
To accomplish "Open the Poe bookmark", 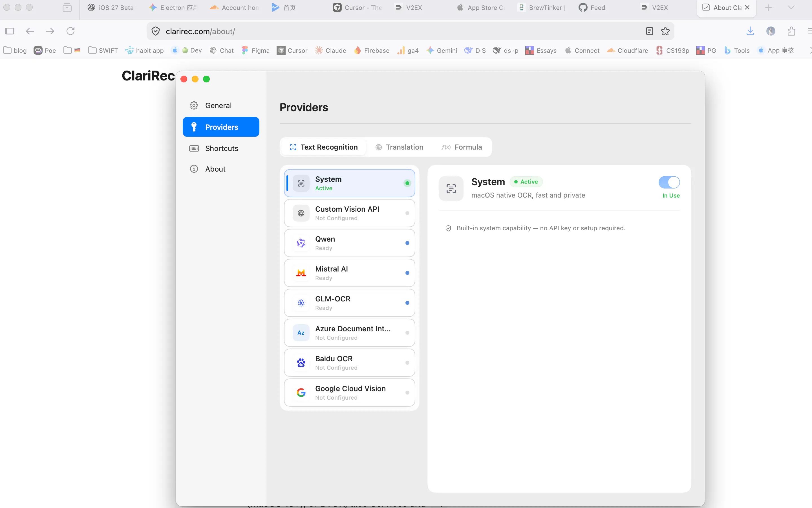I will 45,51.
